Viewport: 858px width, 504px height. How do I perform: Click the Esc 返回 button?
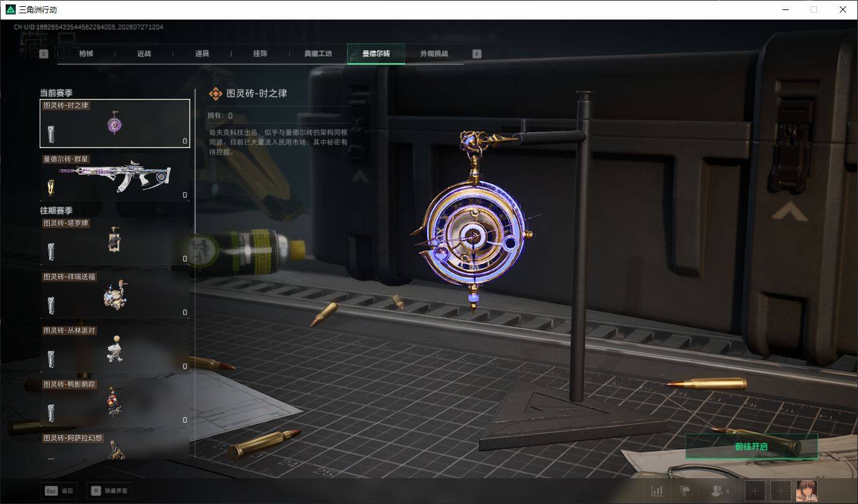pos(59,491)
